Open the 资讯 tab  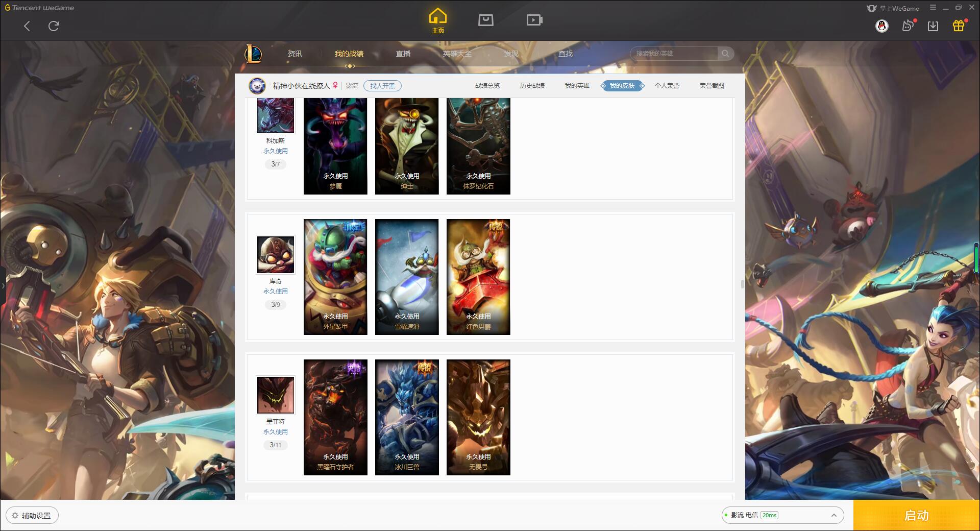click(295, 54)
